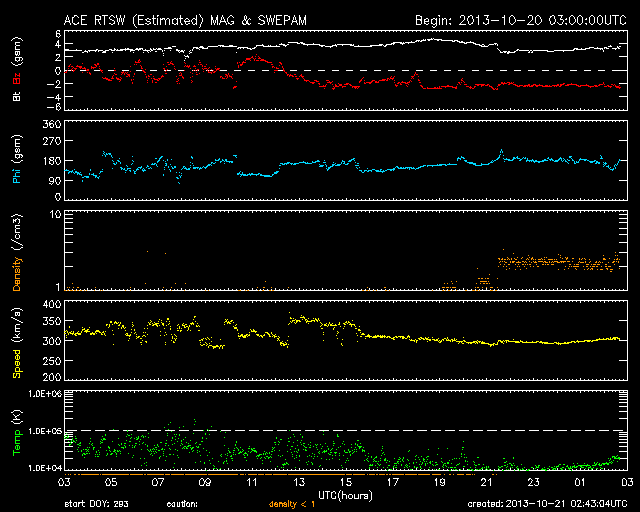Click the created 2013-10-21 timestamp text
The width and height of the screenshot is (640, 512).
[x=547, y=503]
